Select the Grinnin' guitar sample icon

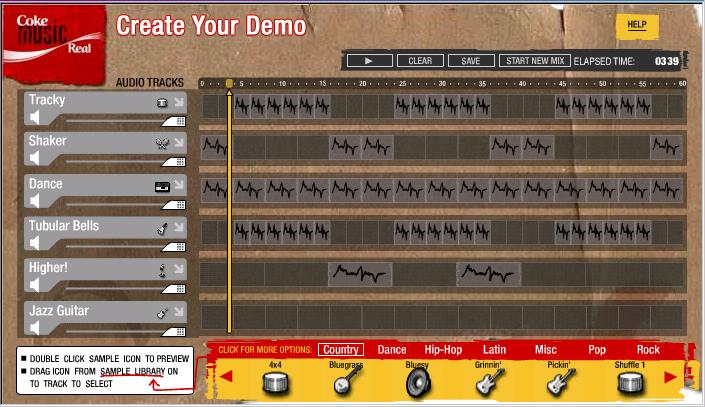[490, 382]
